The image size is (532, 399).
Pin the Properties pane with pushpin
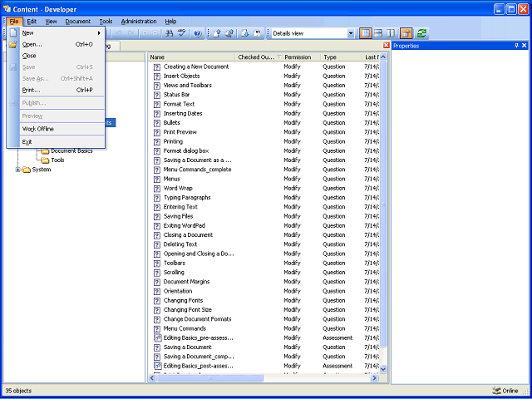click(517, 46)
